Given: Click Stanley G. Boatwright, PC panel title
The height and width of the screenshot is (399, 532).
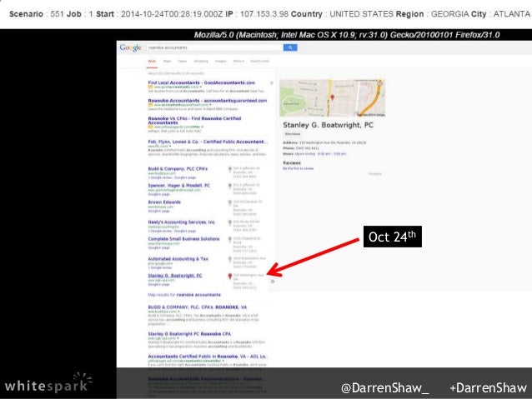Looking at the screenshot, I should pyautogui.click(x=328, y=125).
